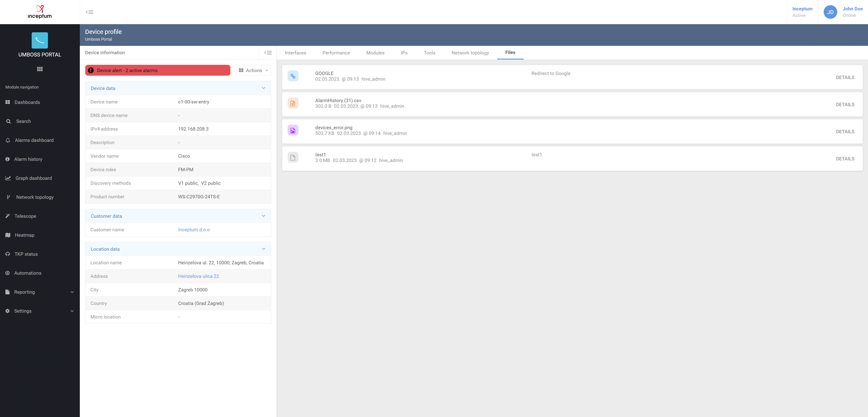Collapse the Customer data section
The height and width of the screenshot is (417, 868).
point(263,216)
